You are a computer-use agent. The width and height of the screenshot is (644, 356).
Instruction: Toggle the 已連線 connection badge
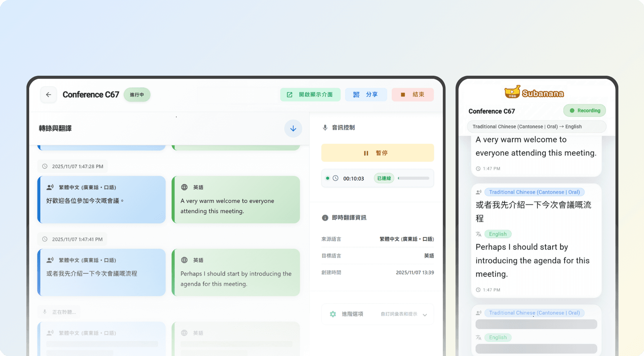click(383, 178)
